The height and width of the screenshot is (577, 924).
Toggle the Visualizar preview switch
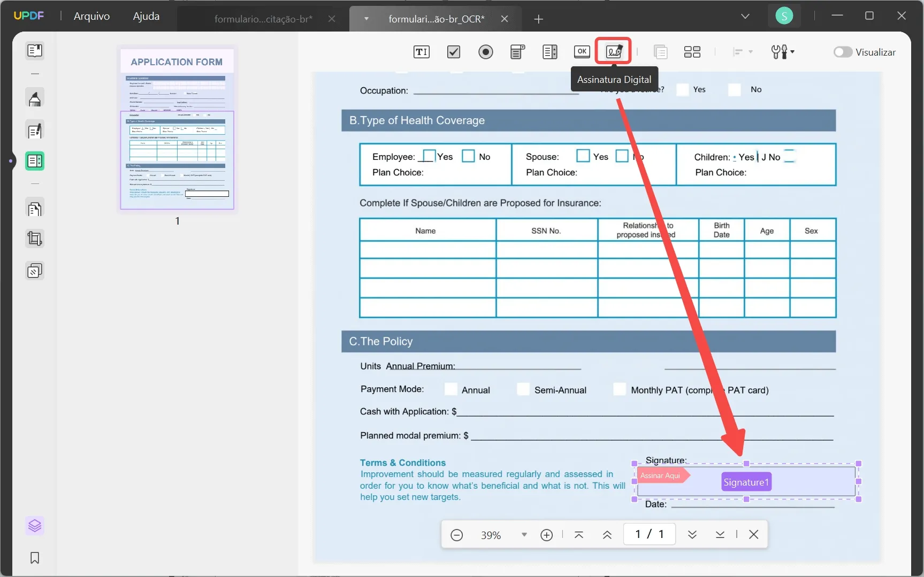pos(843,52)
